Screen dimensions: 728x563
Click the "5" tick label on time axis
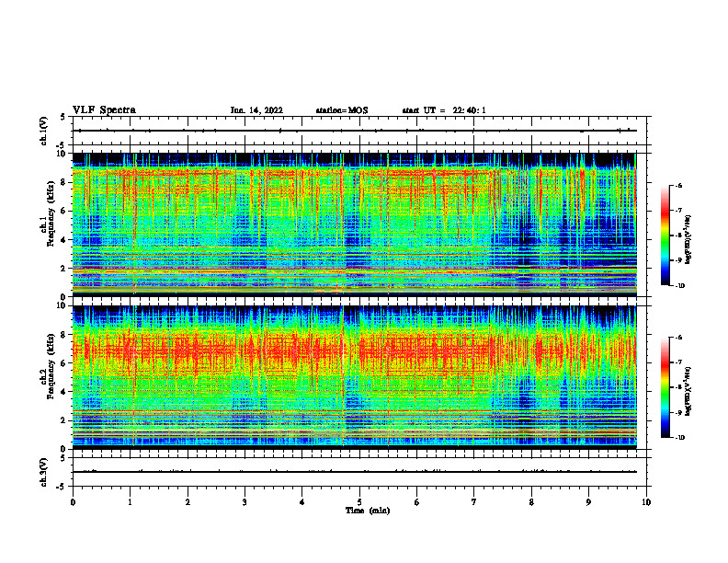click(x=359, y=502)
